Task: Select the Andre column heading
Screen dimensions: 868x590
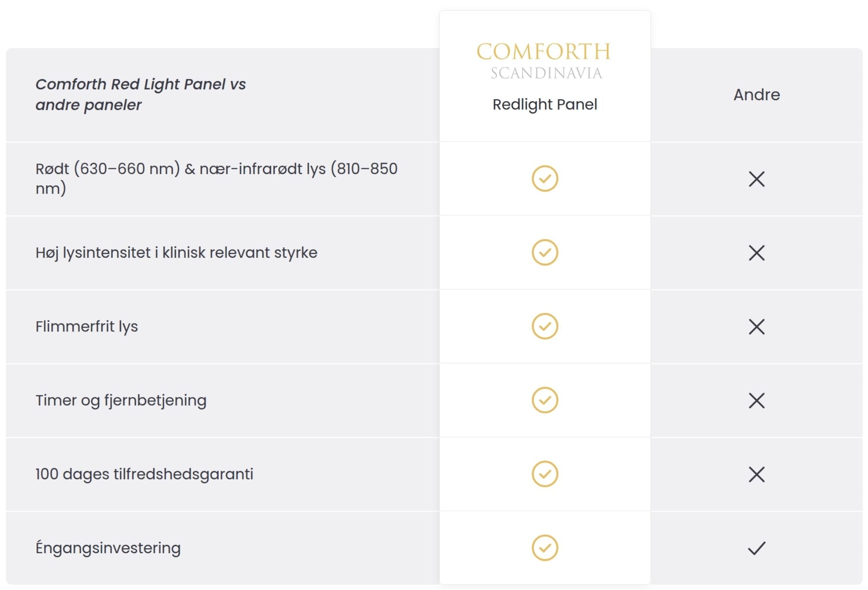Action: coord(756,95)
